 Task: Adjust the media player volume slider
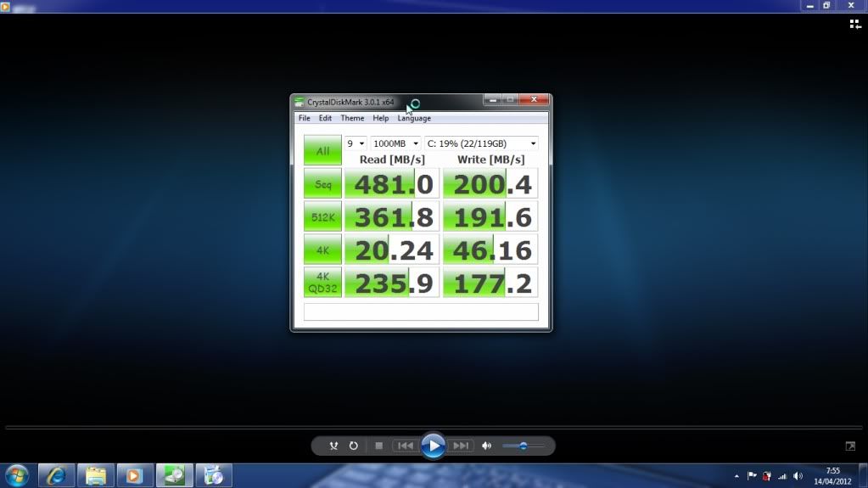(523, 446)
